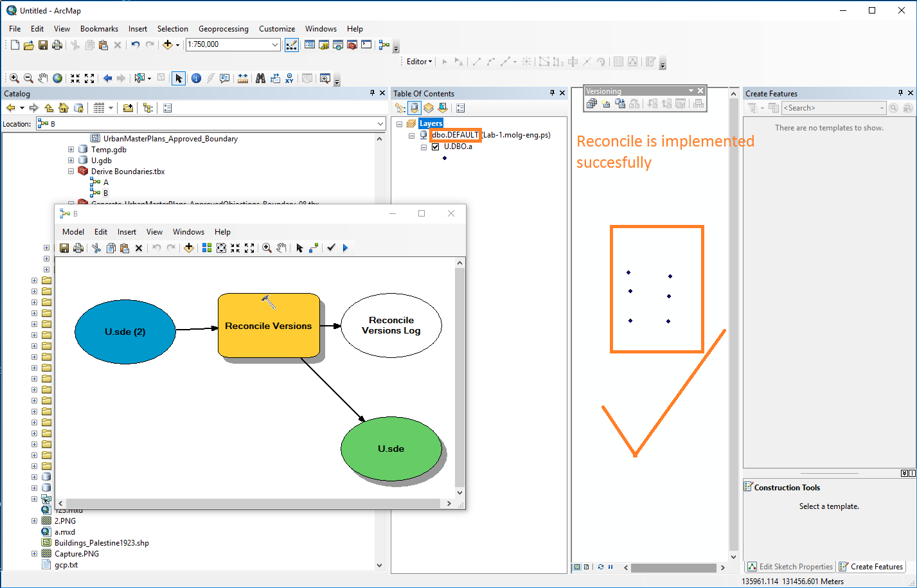Select the Reconcile Versions tool box
The width and height of the screenshot is (917, 588).
pyautogui.click(x=269, y=326)
